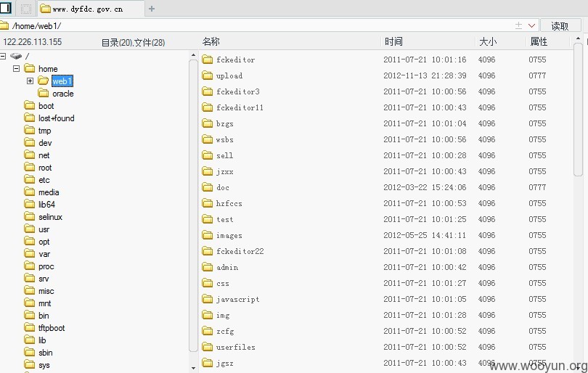
Task: Select the proc folder in tree
Action: (x=46, y=266)
